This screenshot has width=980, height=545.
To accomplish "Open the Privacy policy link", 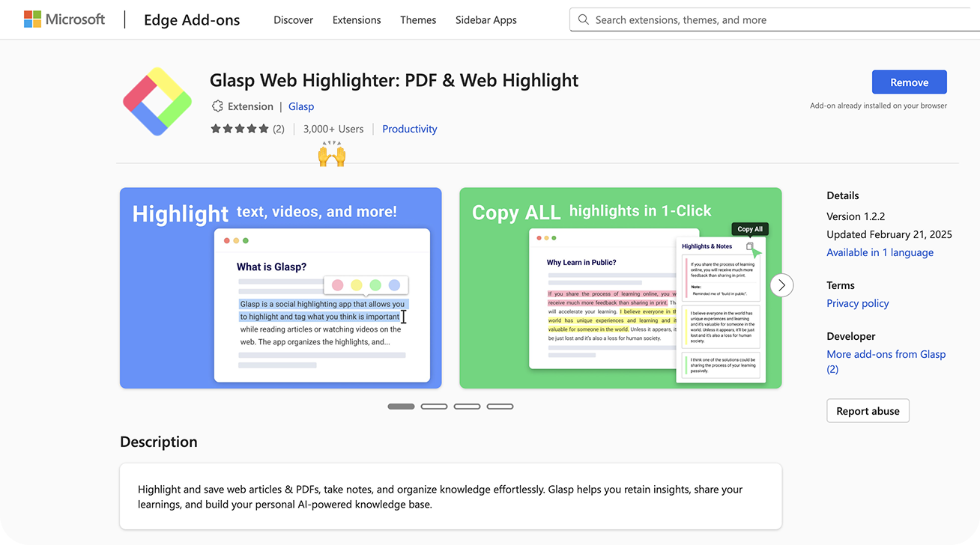I will (858, 303).
